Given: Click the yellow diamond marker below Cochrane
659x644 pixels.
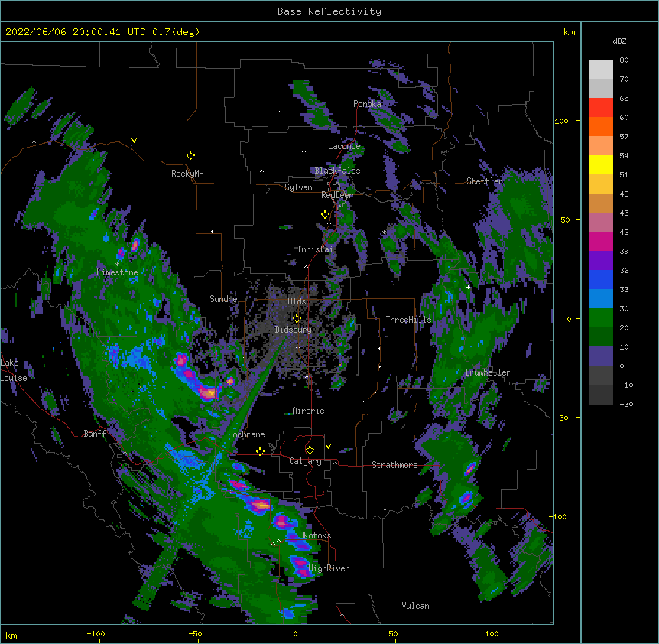Looking at the screenshot, I should click(260, 451).
